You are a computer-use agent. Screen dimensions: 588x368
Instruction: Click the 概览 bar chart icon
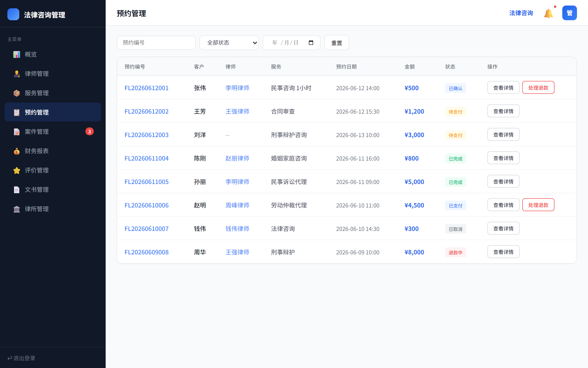pyautogui.click(x=17, y=54)
